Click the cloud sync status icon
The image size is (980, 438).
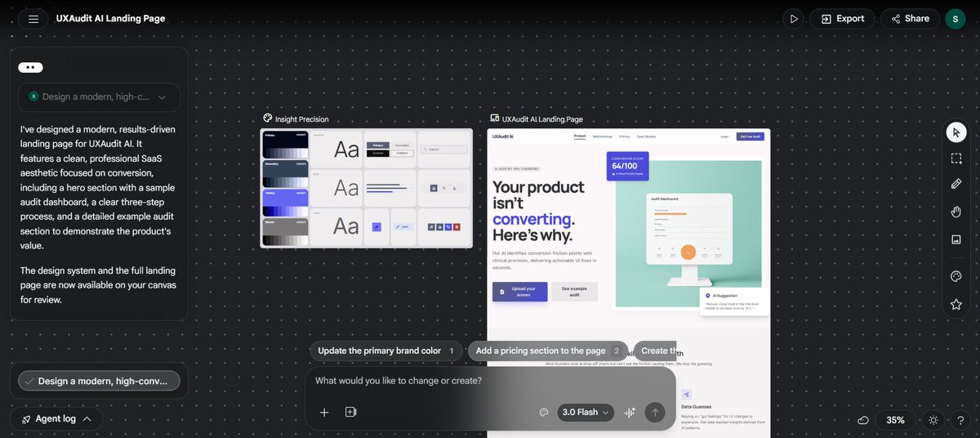(863, 420)
